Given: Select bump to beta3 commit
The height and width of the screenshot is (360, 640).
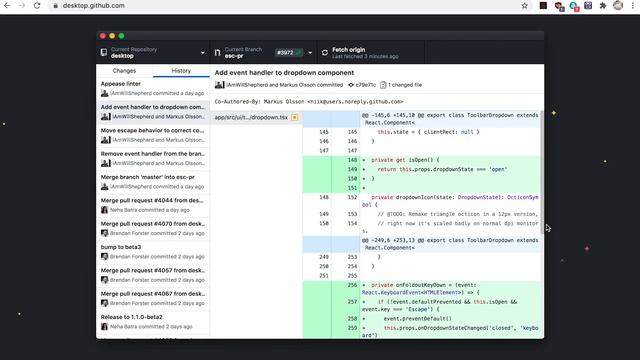Looking at the screenshot, I should coord(153,251).
